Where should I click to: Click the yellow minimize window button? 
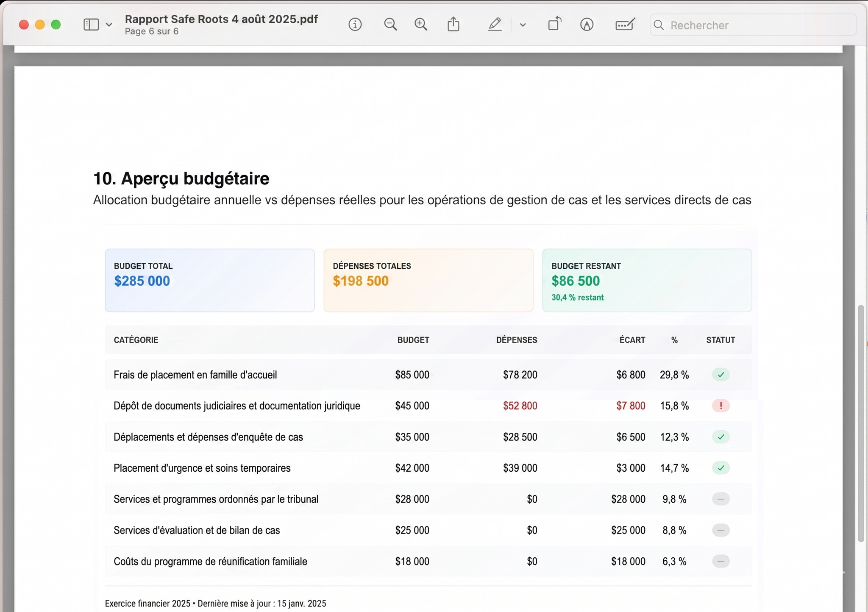[40, 25]
